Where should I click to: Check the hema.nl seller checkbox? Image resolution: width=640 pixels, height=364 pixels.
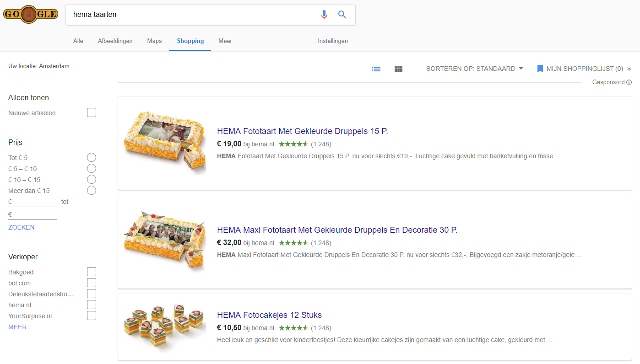coord(92,305)
